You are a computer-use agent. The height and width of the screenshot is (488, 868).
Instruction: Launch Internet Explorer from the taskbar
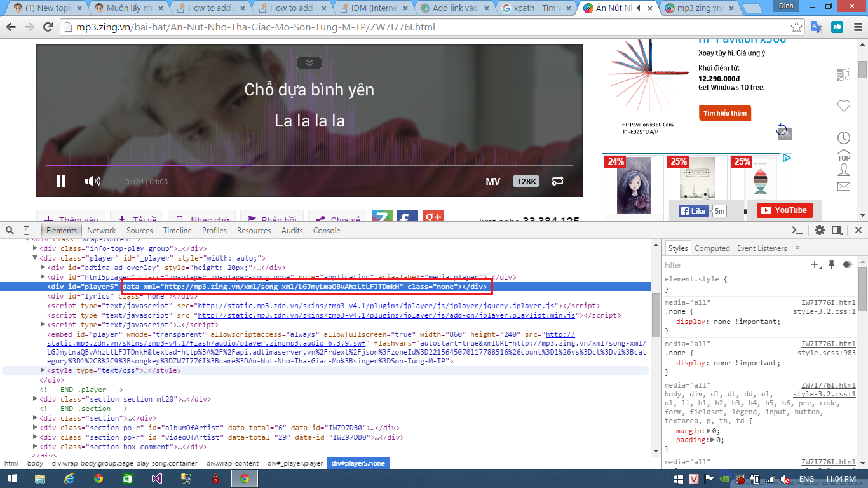(69, 478)
